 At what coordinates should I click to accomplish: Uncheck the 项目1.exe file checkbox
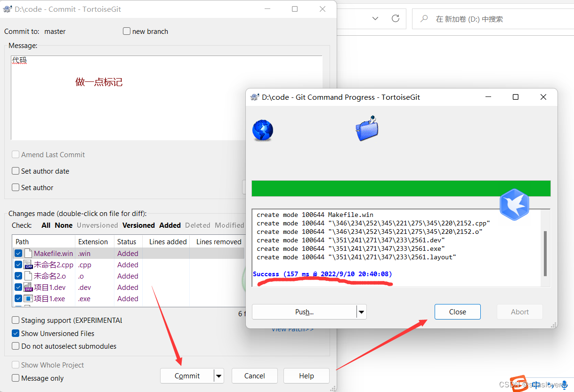click(18, 298)
